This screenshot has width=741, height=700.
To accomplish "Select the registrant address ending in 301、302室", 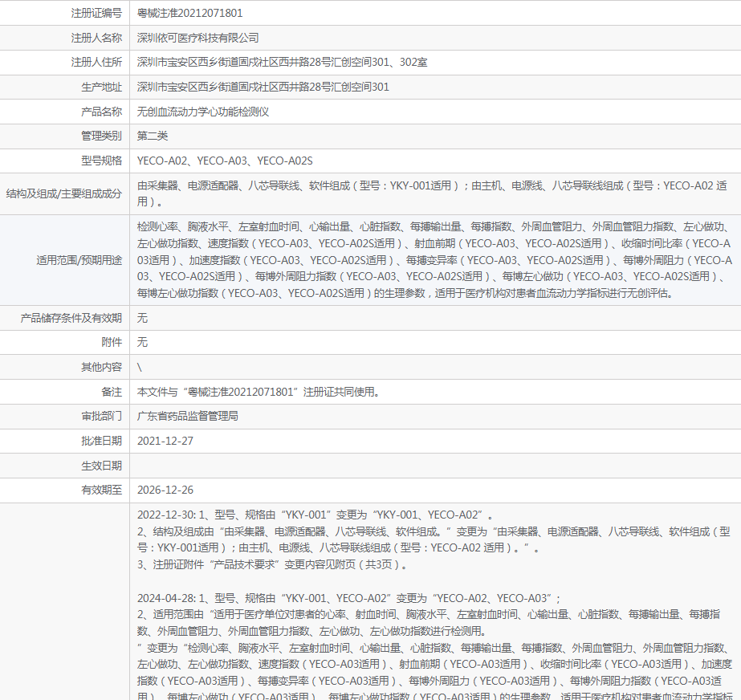I will tap(282, 63).
